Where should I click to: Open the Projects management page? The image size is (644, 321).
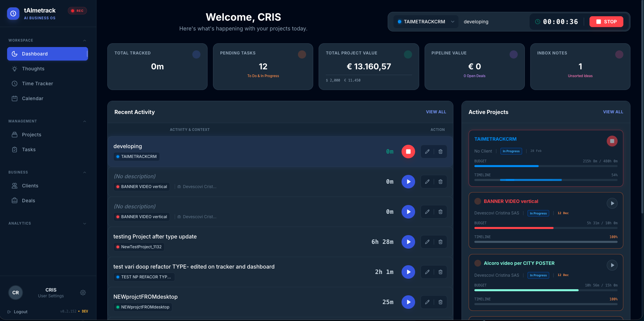[x=47, y=135]
